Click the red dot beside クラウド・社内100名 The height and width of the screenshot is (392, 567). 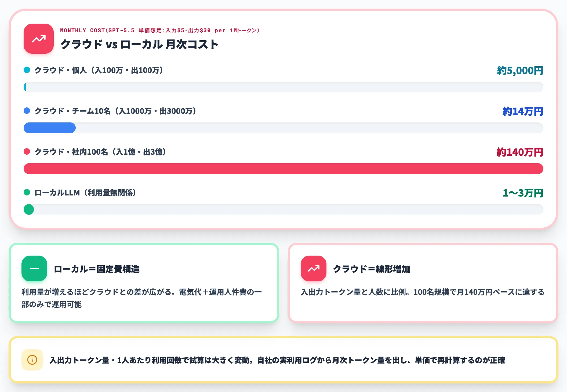pyautogui.click(x=27, y=152)
